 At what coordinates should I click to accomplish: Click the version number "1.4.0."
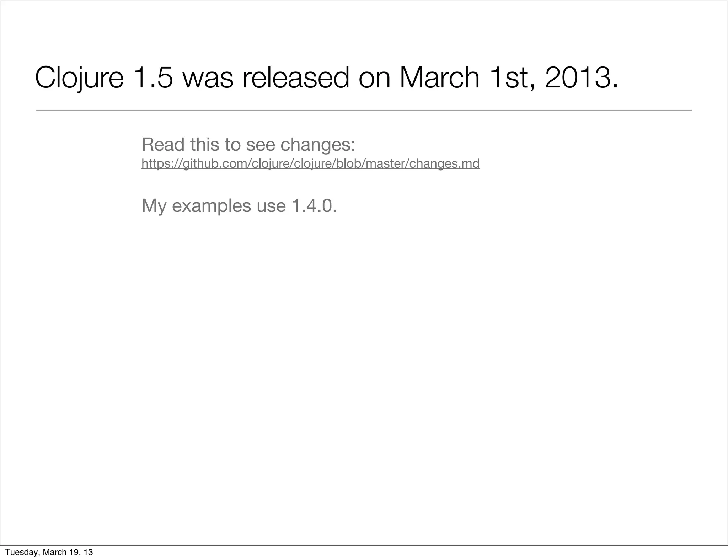(x=314, y=205)
